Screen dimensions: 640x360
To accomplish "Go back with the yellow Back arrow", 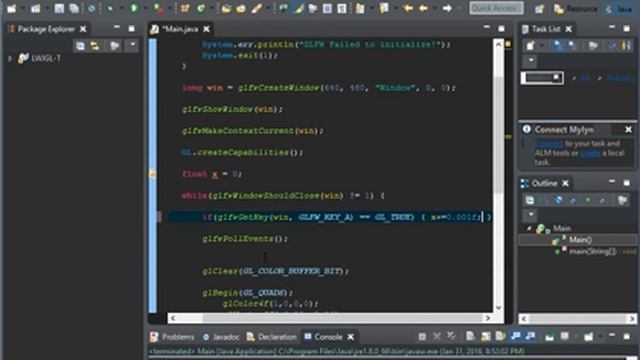I will 423,8.
